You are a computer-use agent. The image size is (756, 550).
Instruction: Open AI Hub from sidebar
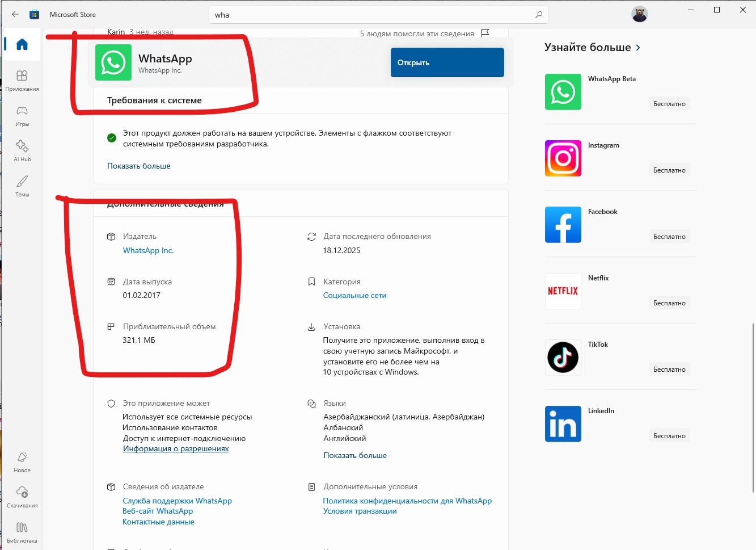click(x=22, y=151)
